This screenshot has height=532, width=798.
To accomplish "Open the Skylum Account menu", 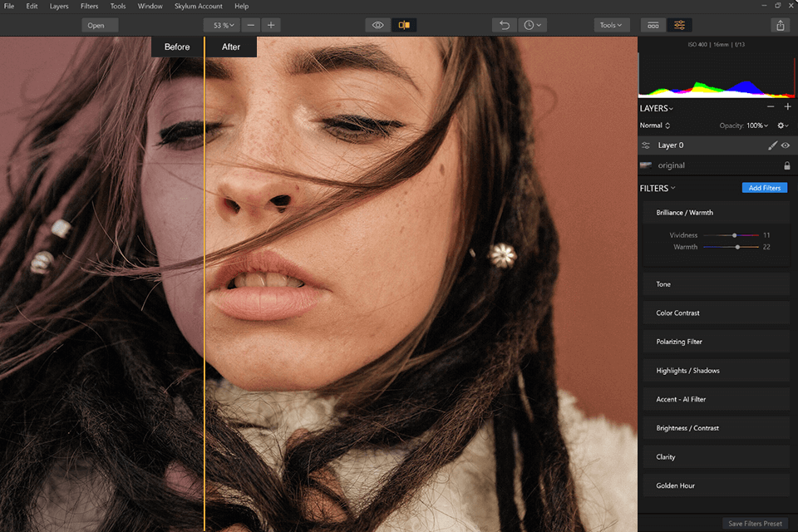I will [198, 6].
